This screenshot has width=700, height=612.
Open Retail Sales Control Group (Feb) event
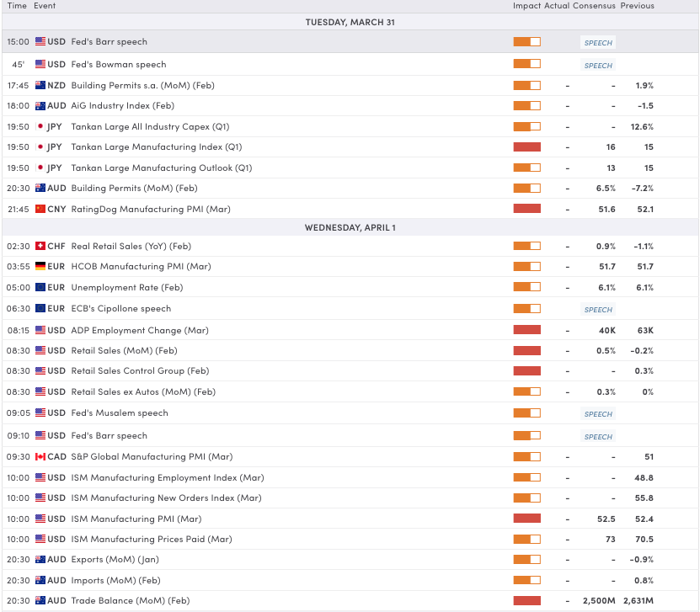(140, 370)
